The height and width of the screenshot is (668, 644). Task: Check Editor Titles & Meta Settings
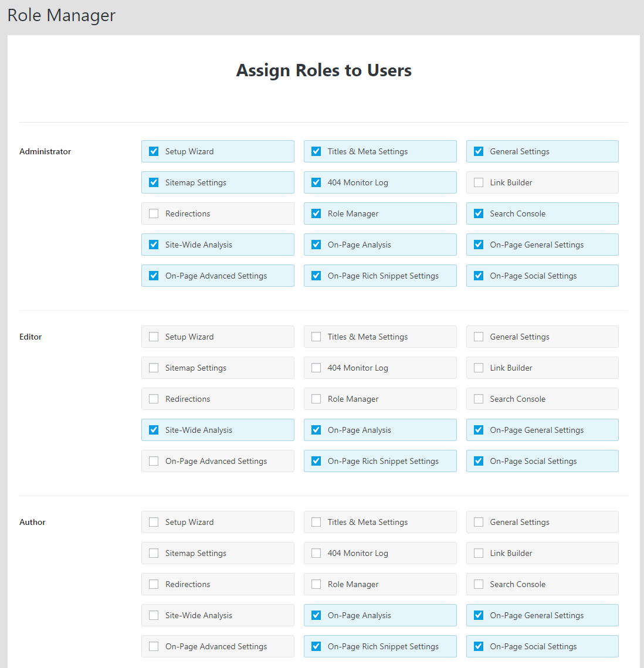point(316,337)
